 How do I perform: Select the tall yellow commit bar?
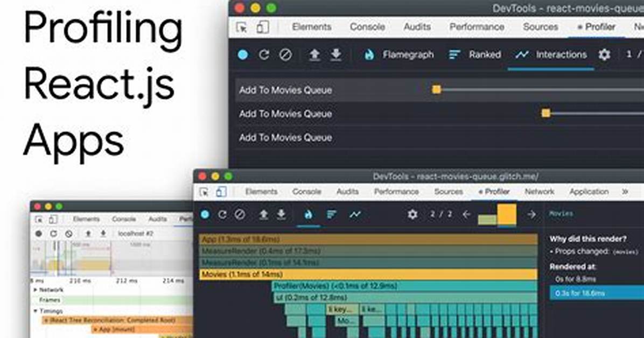[x=507, y=214]
